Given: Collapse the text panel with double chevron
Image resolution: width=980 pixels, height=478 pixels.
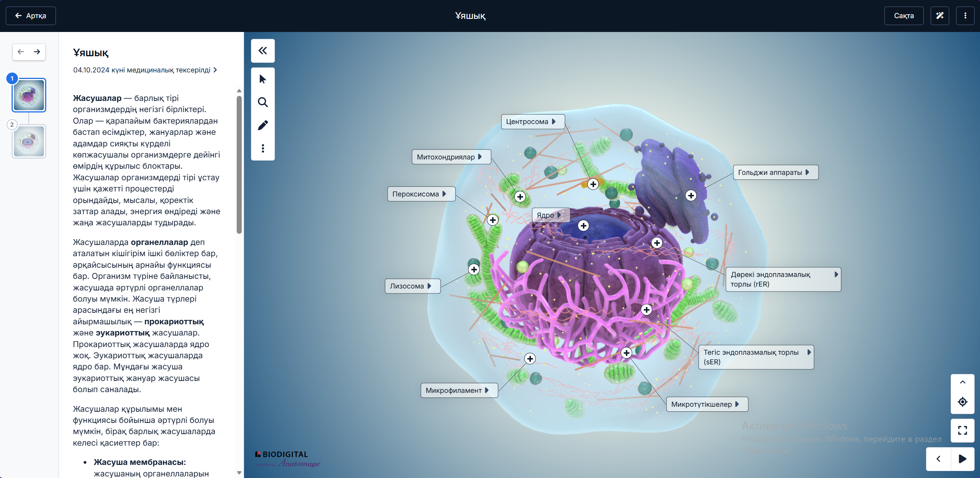Looking at the screenshot, I should 263,51.
